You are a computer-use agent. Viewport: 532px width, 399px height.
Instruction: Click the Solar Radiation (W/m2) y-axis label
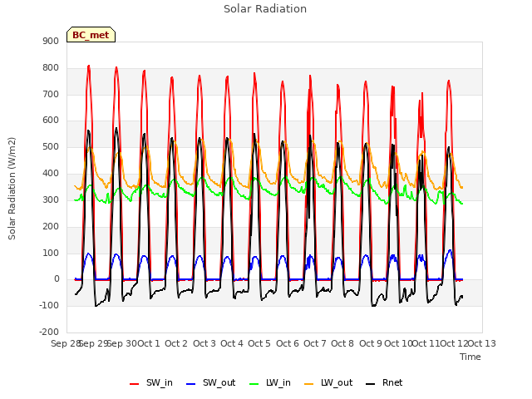12,189
